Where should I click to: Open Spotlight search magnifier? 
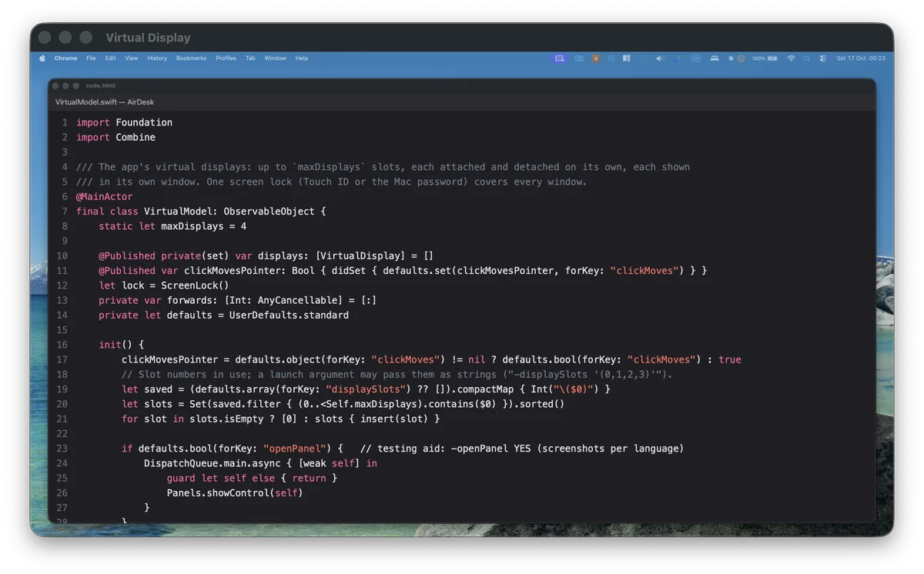807,58
